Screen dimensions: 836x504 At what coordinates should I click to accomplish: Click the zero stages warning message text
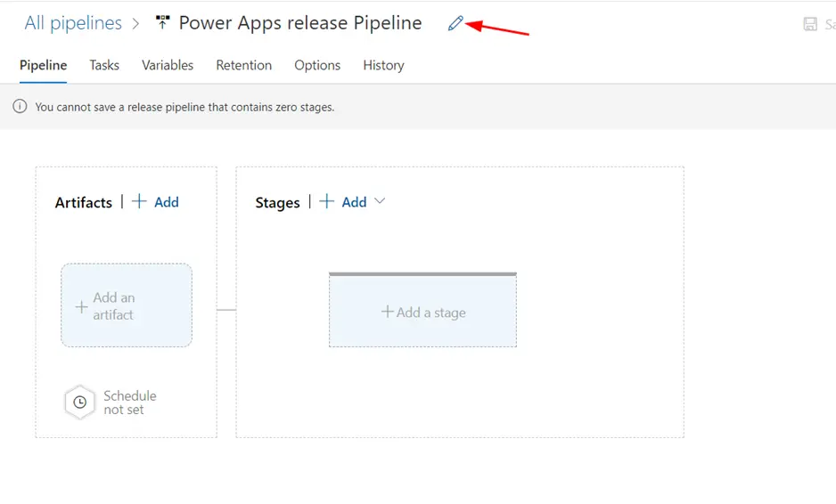(x=184, y=107)
